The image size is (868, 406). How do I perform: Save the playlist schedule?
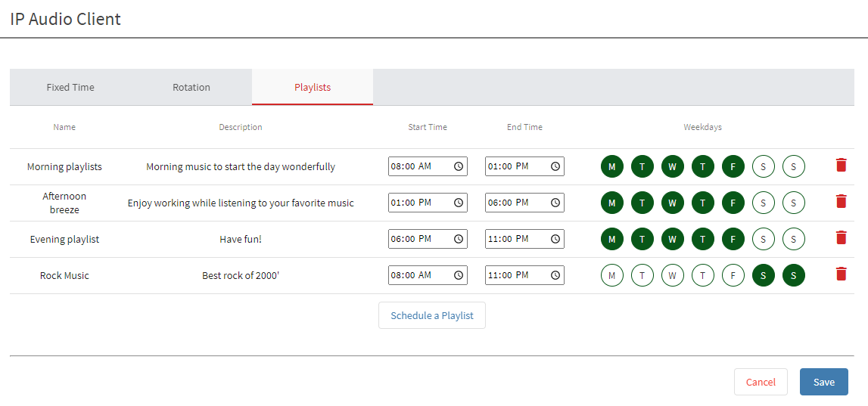point(824,382)
